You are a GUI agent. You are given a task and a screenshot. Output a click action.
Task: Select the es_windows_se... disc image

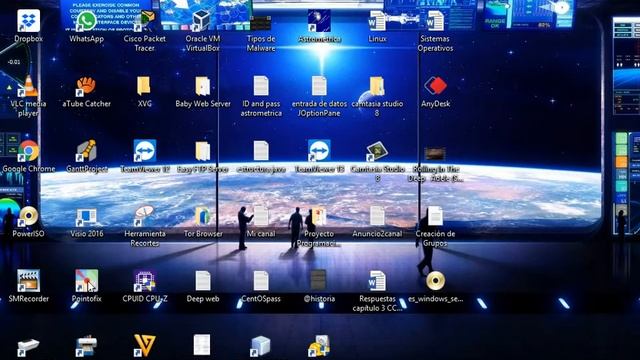point(435,286)
